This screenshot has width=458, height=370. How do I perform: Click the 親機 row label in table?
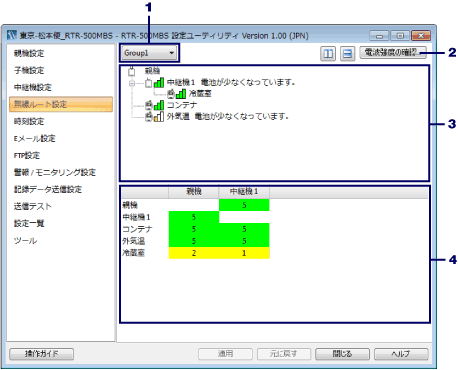click(130, 205)
